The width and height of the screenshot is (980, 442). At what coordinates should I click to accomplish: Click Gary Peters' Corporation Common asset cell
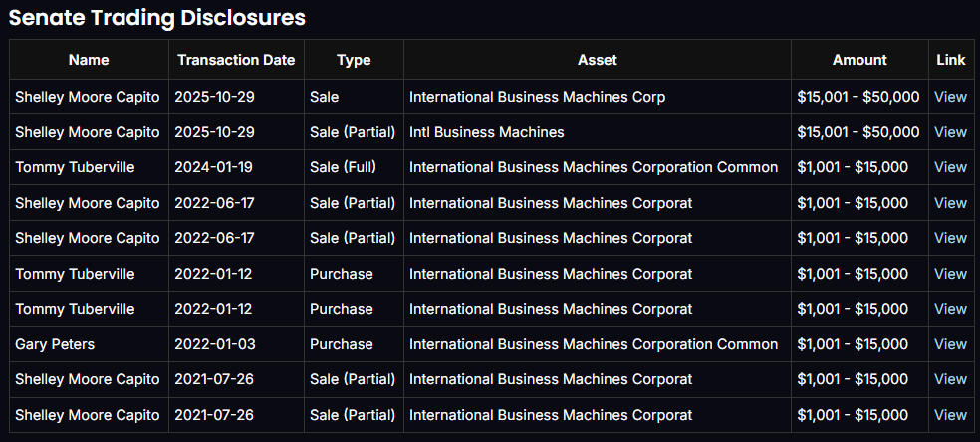pos(594,344)
